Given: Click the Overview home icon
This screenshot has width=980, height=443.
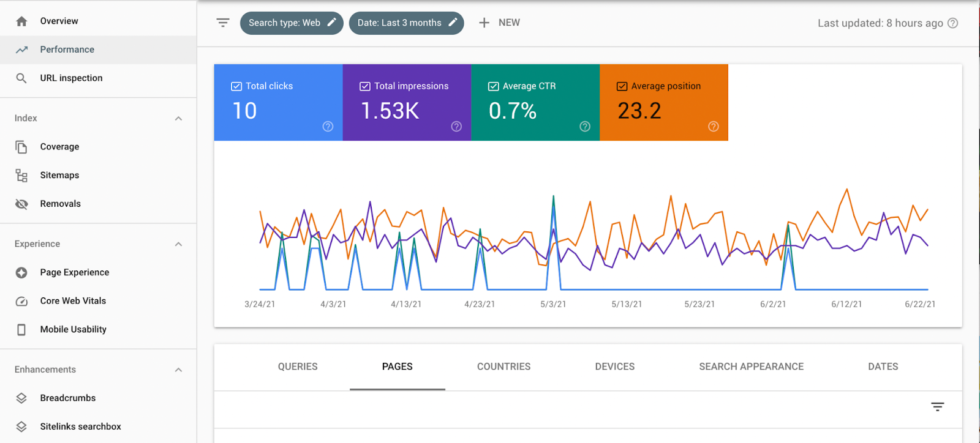Looking at the screenshot, I should click(x=21, y=21).
